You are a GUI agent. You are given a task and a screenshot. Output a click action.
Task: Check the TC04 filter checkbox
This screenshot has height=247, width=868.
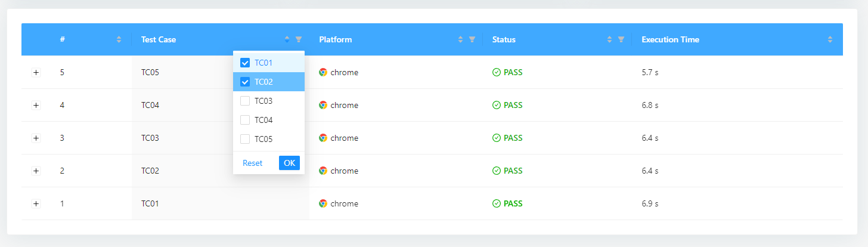click(x=245, y=120)
